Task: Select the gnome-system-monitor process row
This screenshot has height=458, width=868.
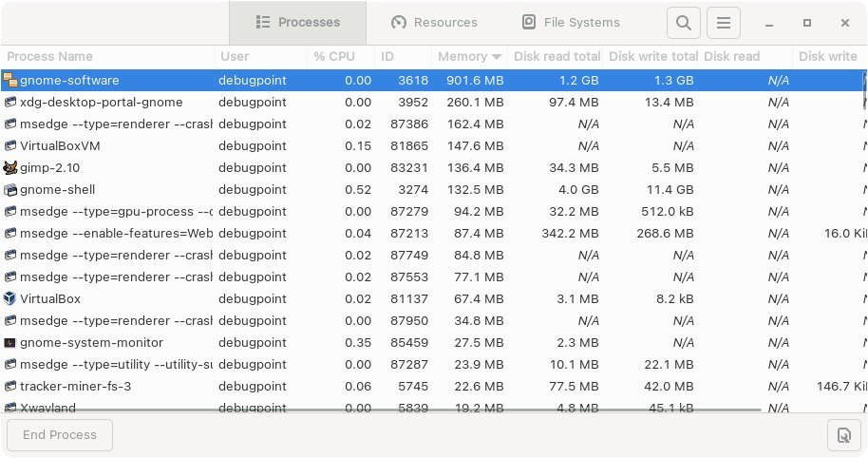Action: coord(433,343)
